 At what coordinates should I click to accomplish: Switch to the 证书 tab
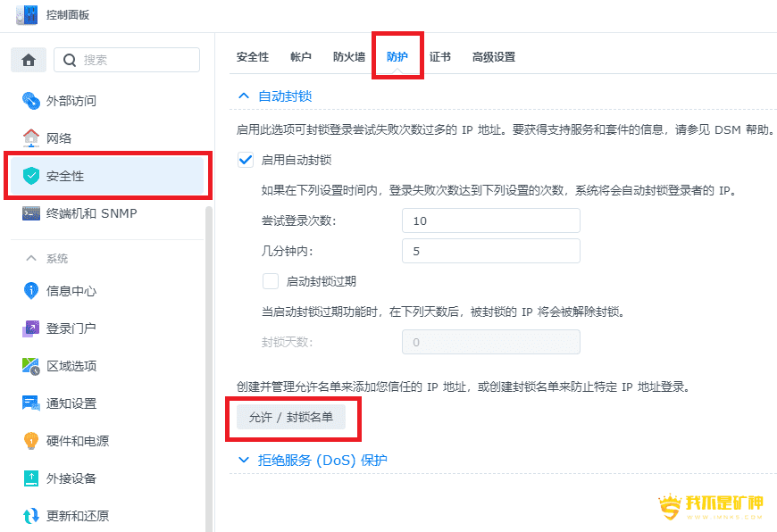(439, 57)
